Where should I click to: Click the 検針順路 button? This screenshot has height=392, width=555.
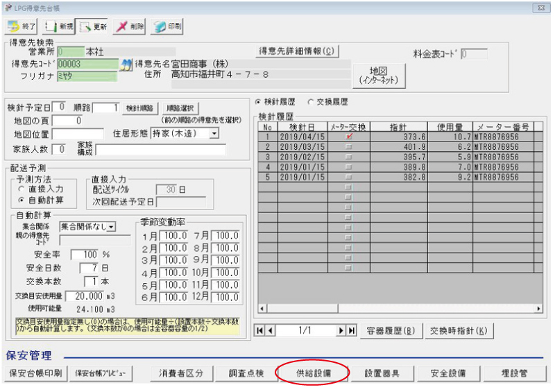[x=140, y=108]
